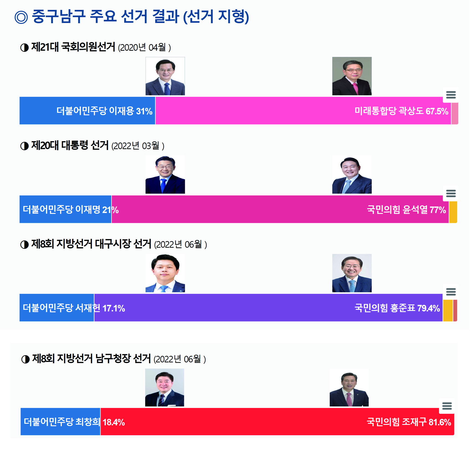This screenshot has height=460, width=476.
Task: Click 이재명 candidate photo thumbnail
Action: pyautogui.click(x=165, y=175)
